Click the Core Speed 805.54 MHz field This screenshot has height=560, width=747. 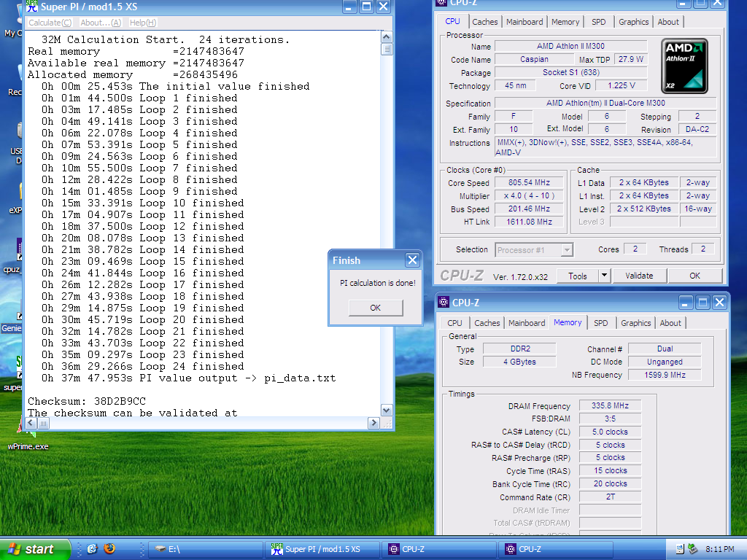[x=529, y=182]
